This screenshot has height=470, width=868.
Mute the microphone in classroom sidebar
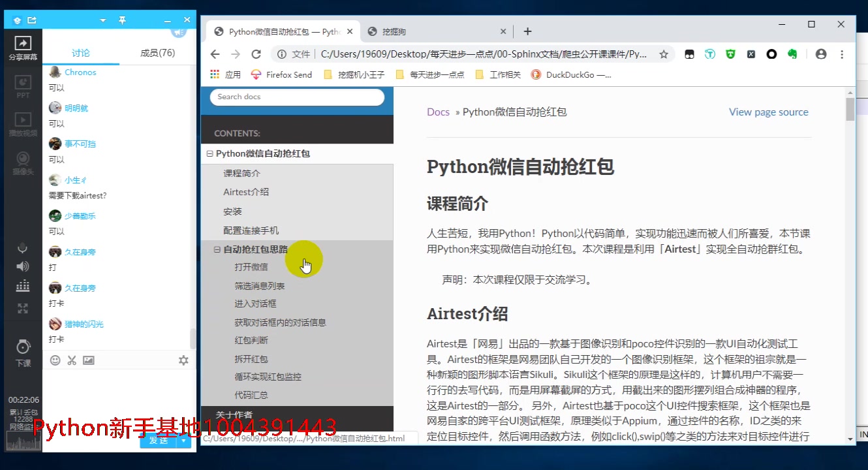click(x=23, y=248)
